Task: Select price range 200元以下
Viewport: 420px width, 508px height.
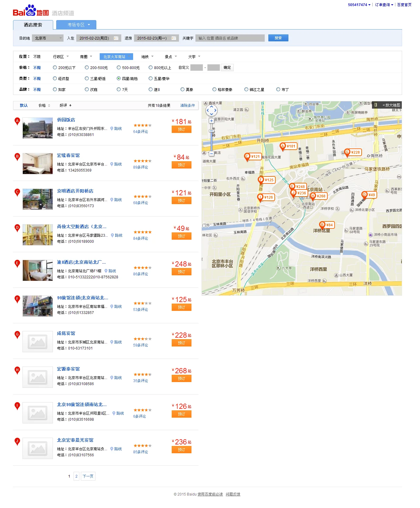Action: click(x=55, y=68)
